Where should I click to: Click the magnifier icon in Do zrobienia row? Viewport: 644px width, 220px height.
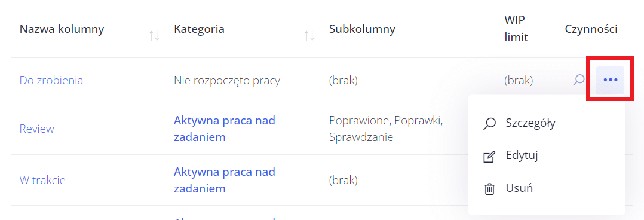[x=579, y=80]
